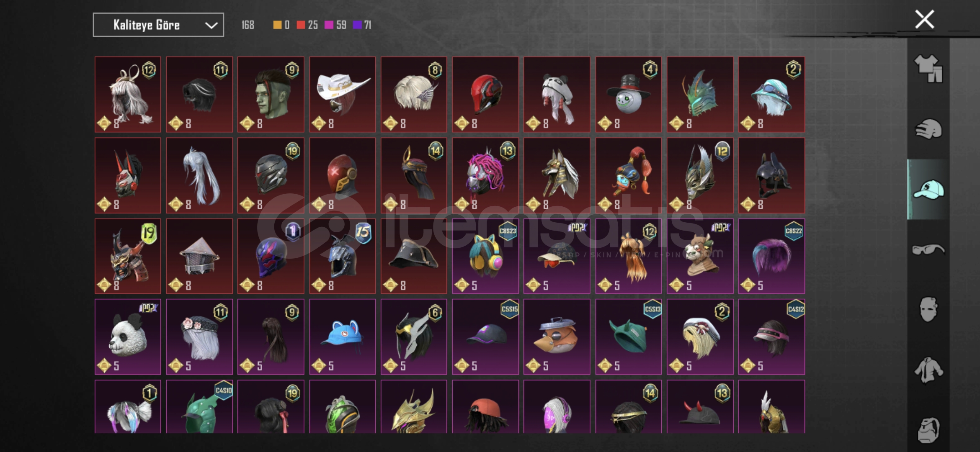The width and height of the screenshot is (980, 452).
Task: Select the black cap tagged C5S15
Action: [x=485, y=336]
